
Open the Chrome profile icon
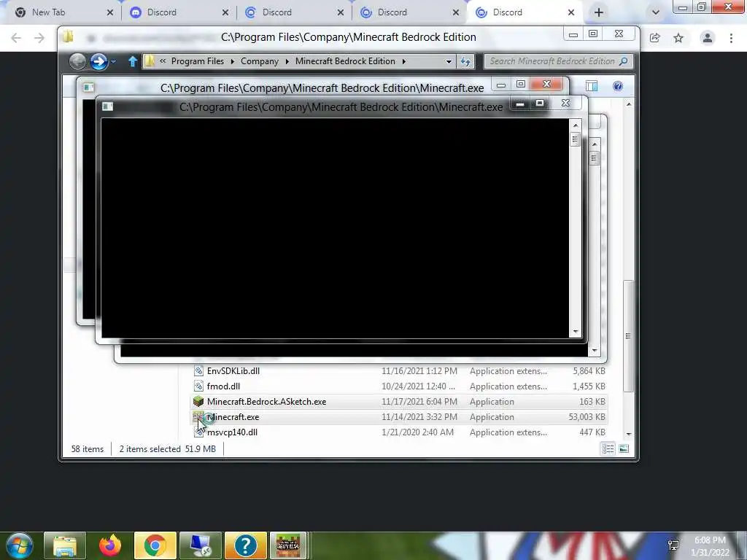click(x=708, y=38)
